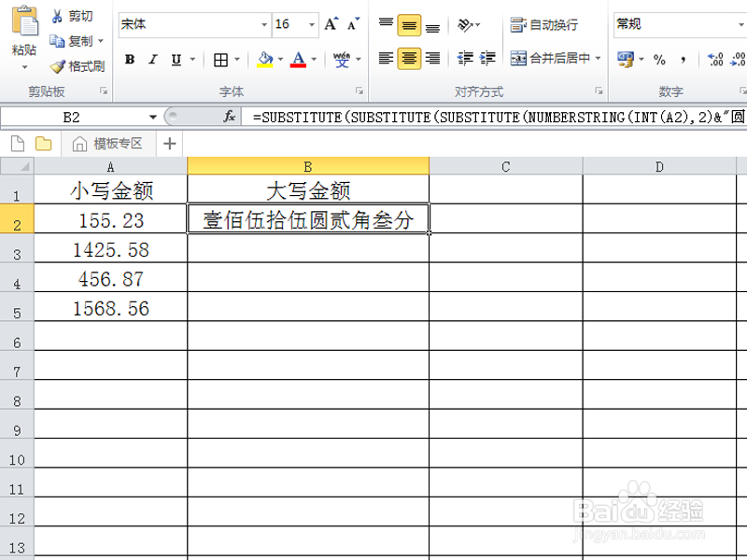The width and height of the screenshot is (747, 560).
Task: Switch to the 模板专区 tab
Action: click(108, 144)
